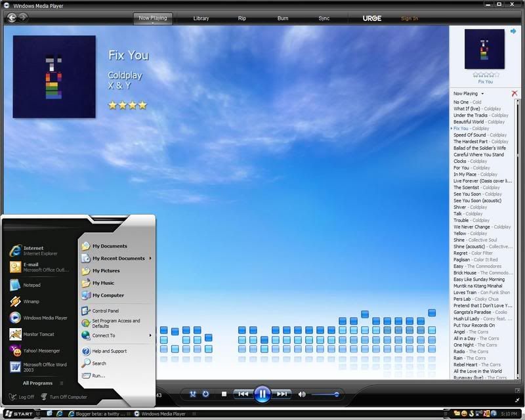This screenshot has width=525, height=420.
Task: Skip to the previous track
Action: [x=243, y=394]
